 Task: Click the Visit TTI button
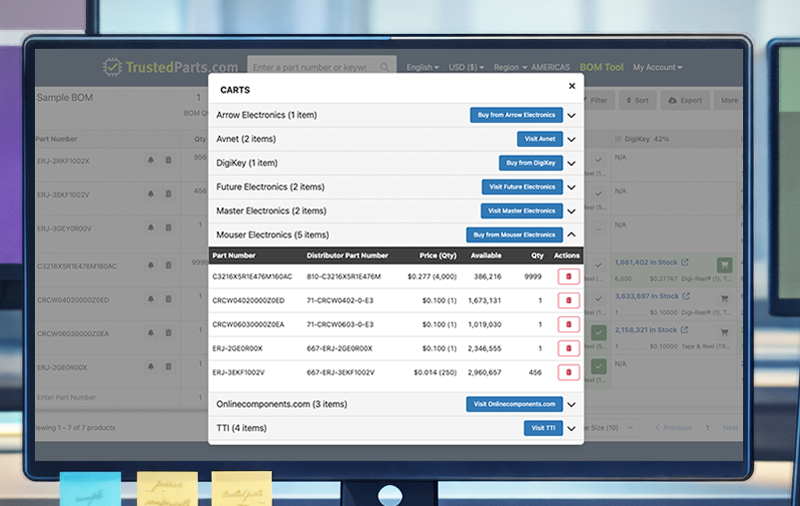(543, 428)
